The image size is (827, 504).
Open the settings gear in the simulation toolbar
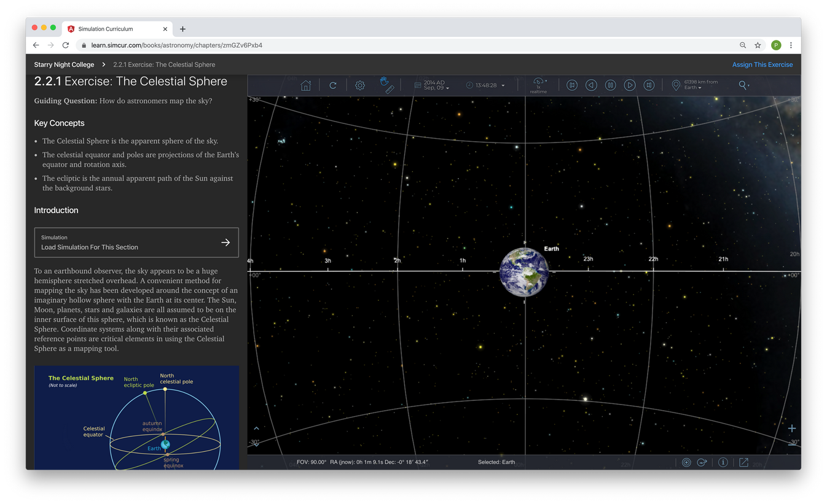(x=359, y=85)
